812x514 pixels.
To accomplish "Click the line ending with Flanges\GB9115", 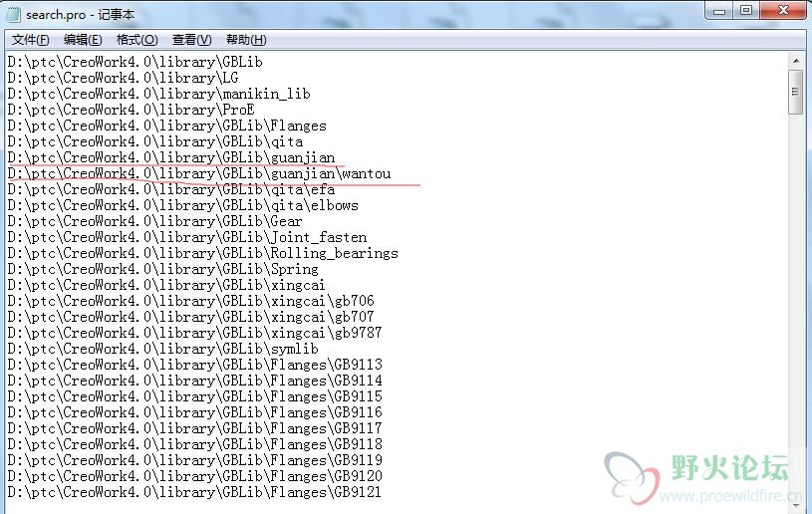I will pos(194,397).
